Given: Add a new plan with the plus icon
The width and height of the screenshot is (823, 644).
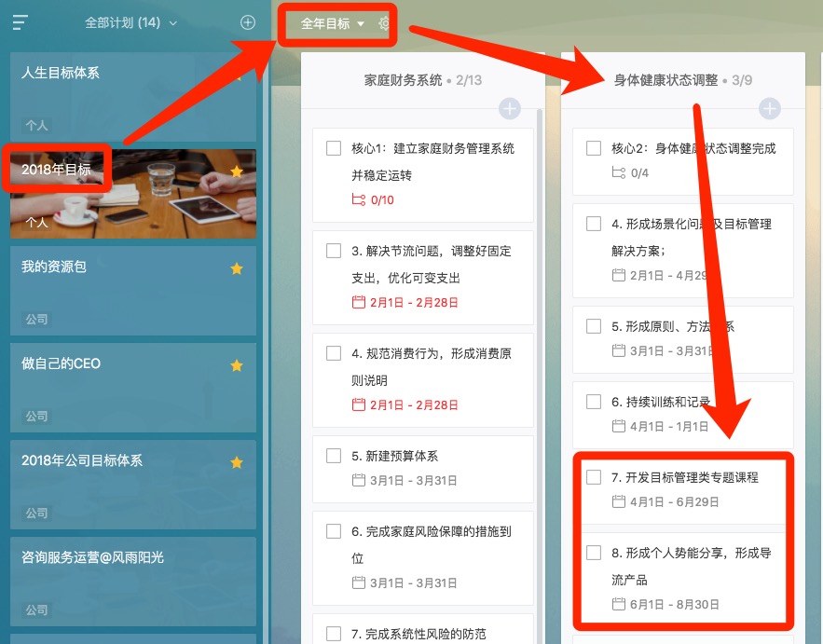Looking at the screenshot, I should (x=248, y=22).
